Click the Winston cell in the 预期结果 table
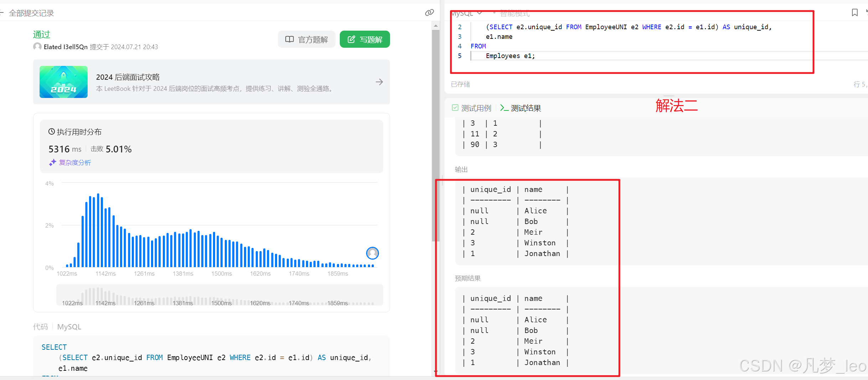Image resolution: width=868 pixels, height=380 pixels. click(540, 352)
